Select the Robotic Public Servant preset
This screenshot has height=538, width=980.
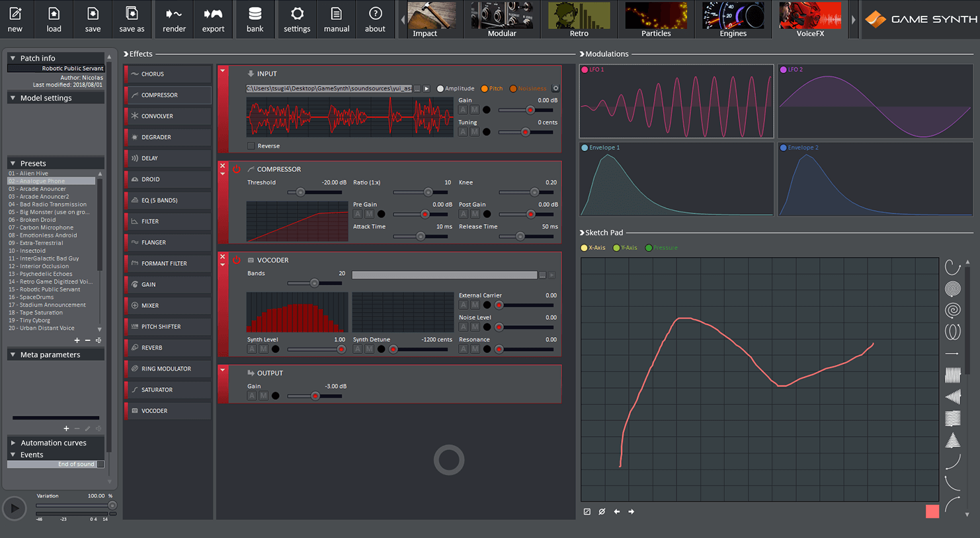52,289
